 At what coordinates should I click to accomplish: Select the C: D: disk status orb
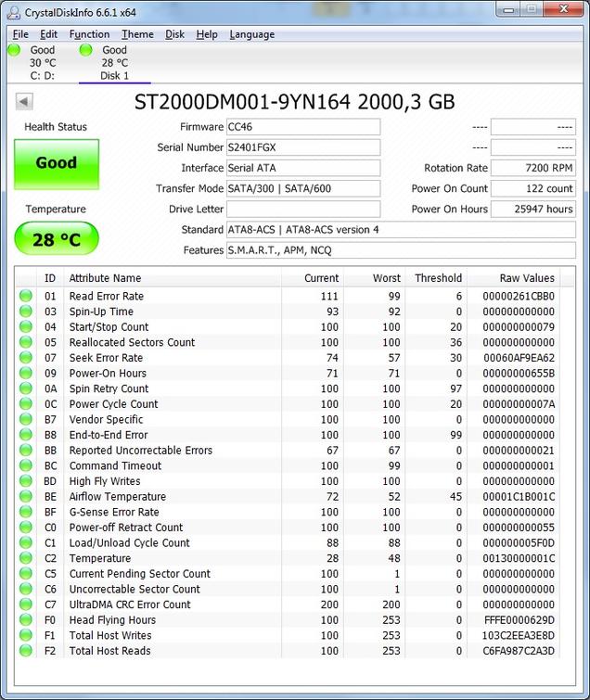(14, 50)
